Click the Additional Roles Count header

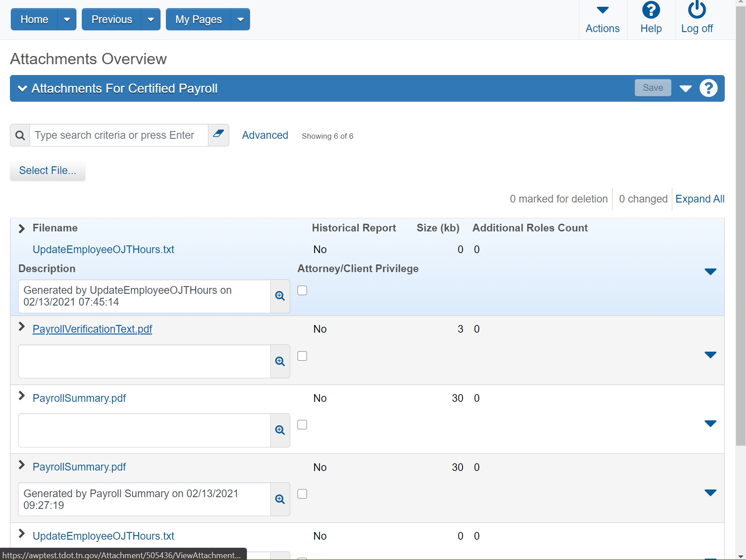[530, 228]
